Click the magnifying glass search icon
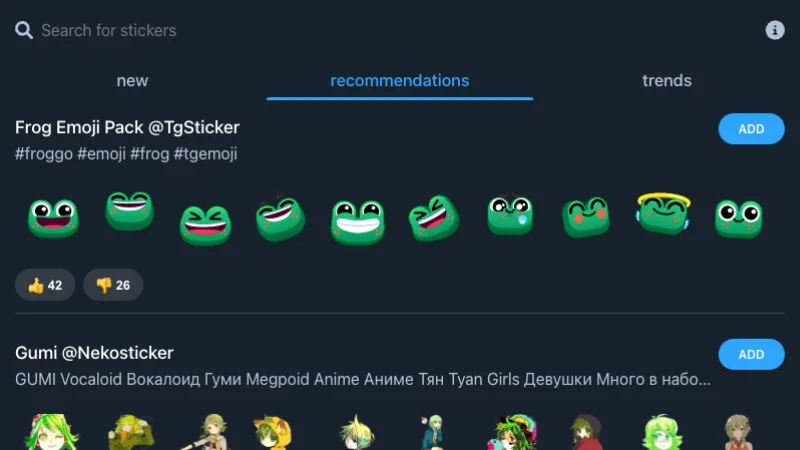The image size is (800, 450). [x=24, y=30]
